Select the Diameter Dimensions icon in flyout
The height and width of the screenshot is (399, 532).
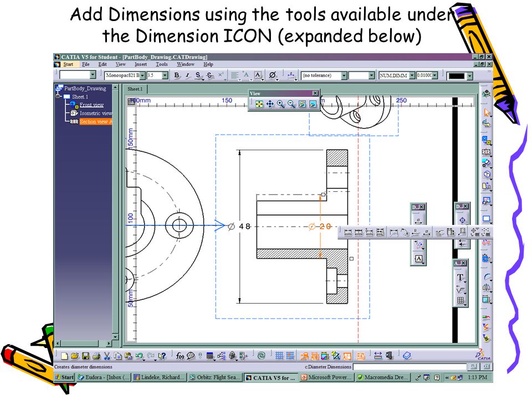pyautogui.click(x=427, y=232)
